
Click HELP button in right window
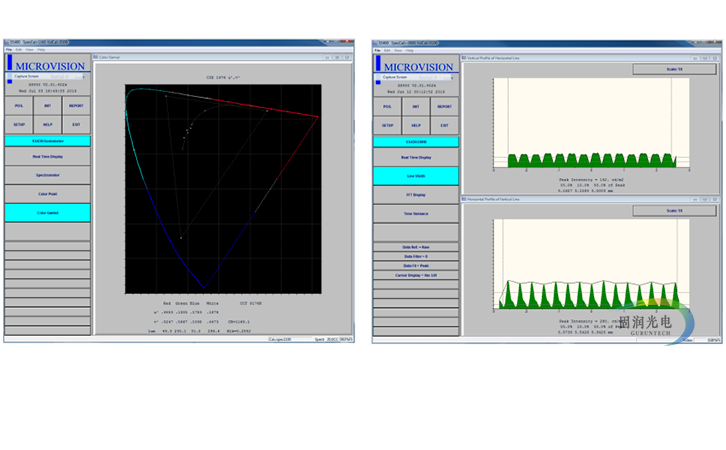[416, 125]
